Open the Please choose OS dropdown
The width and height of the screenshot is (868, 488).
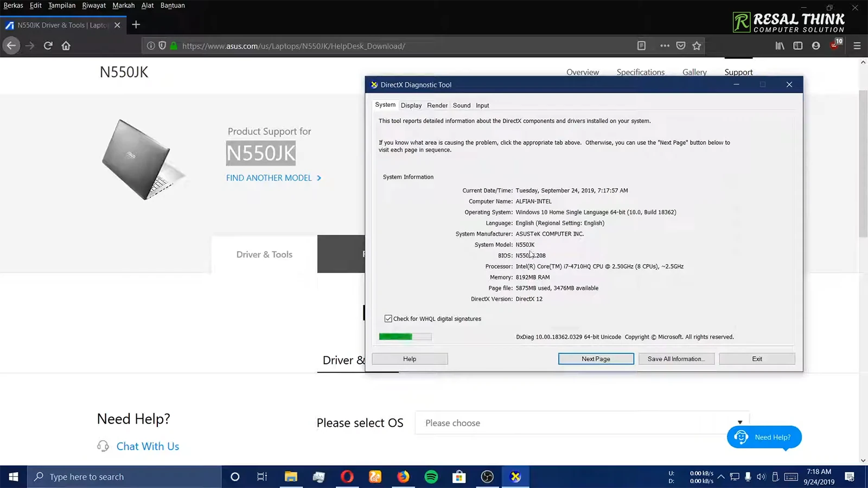click(x=582, y=423)
